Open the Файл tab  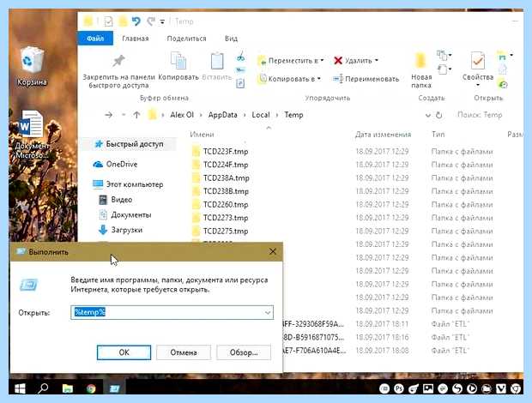(x=95, y=39)
